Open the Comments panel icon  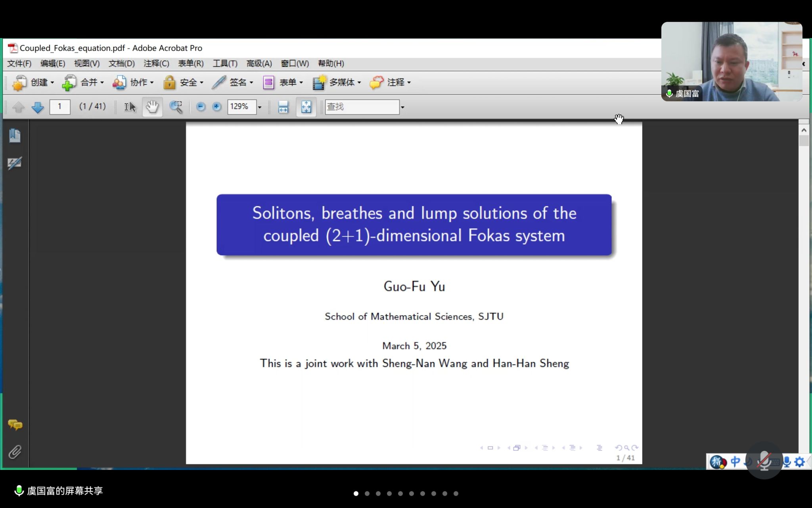point(15,425)
